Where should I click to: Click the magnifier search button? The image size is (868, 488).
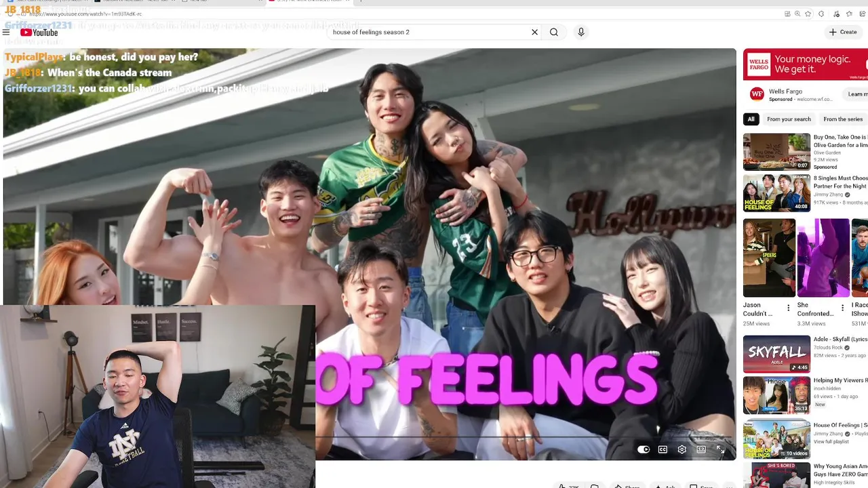(554, 32)
